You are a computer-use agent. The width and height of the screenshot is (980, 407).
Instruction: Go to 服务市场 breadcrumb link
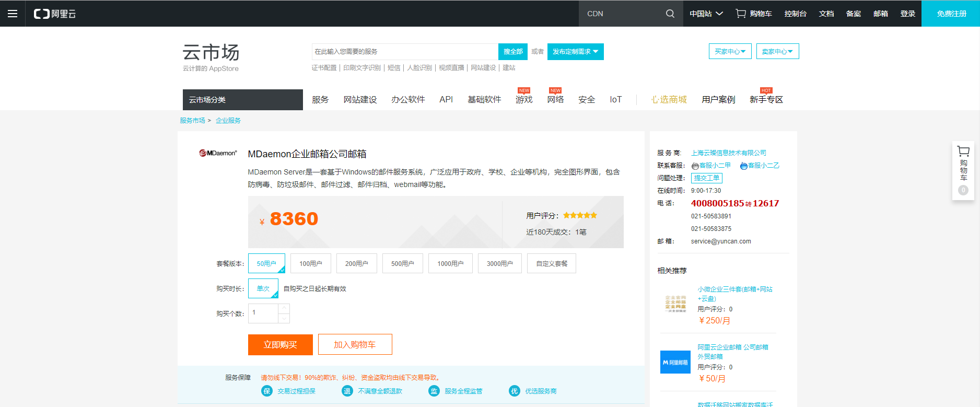click(192, 121)
